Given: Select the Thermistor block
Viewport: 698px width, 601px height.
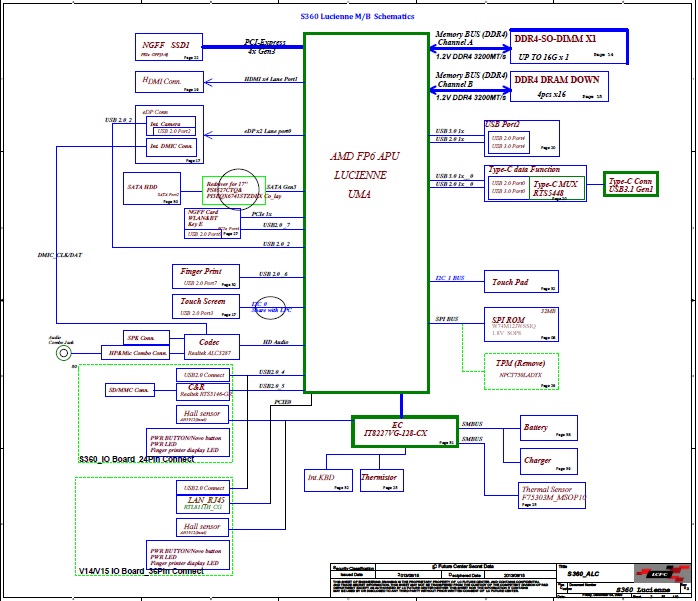Looking at the screenshot, I should click(381, 480).
